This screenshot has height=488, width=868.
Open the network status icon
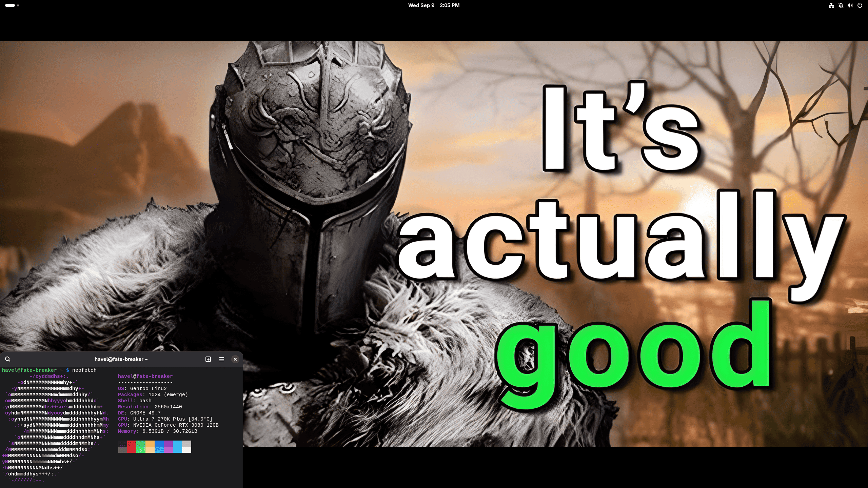[831, 5]
